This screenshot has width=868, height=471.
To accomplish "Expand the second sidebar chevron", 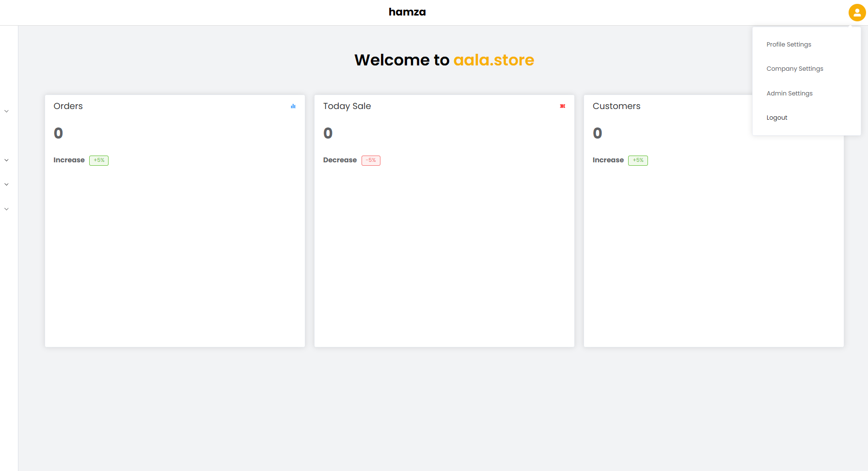I will coord(6,160).
